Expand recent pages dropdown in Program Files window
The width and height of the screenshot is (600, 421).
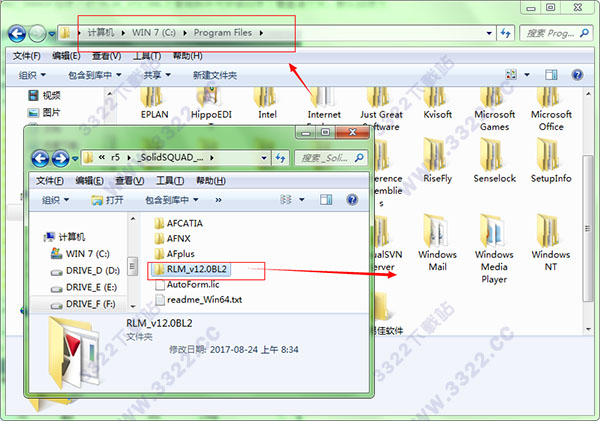52,34
